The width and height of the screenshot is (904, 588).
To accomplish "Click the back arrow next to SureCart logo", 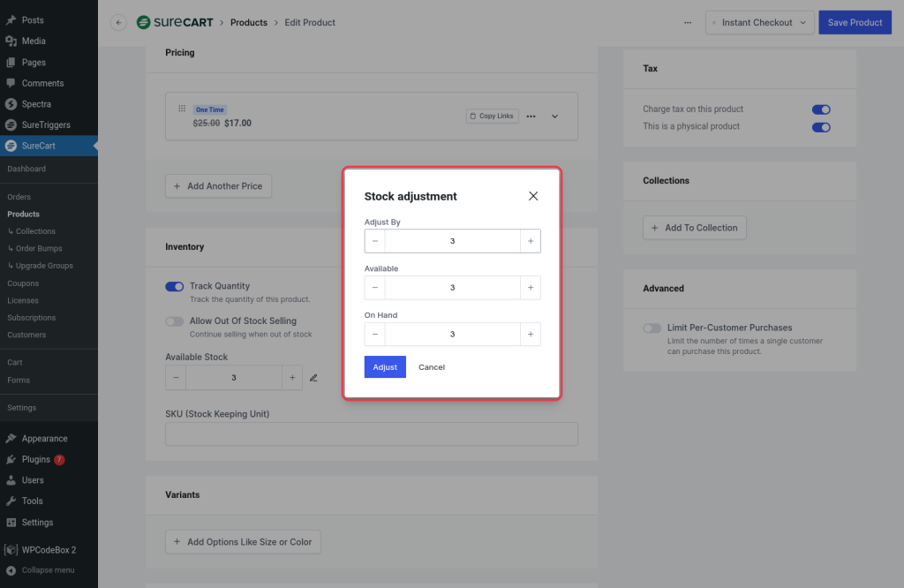I will 118,23.
